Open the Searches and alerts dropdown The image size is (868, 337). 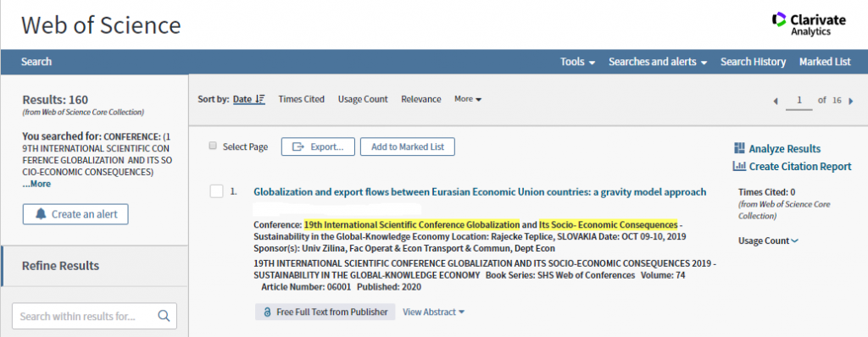(x=658, y=62)
